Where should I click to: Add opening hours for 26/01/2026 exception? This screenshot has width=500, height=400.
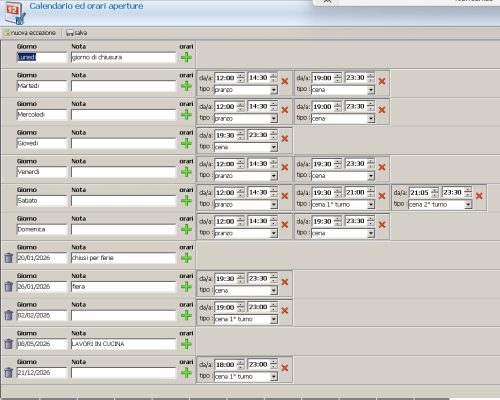pos(186,287)
